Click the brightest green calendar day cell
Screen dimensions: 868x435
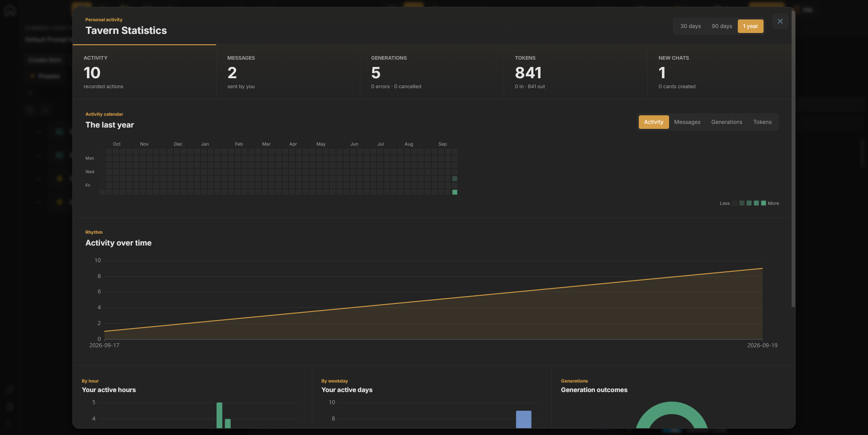(x=455, y=192)
